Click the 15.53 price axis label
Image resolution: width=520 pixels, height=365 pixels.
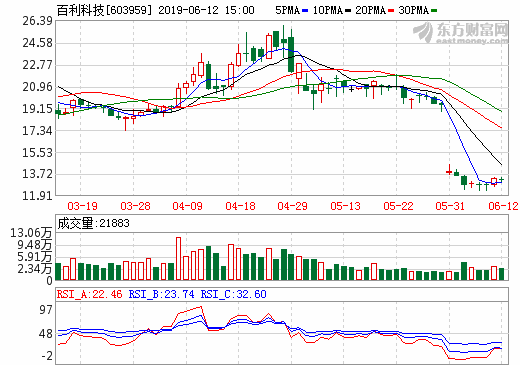37,152
